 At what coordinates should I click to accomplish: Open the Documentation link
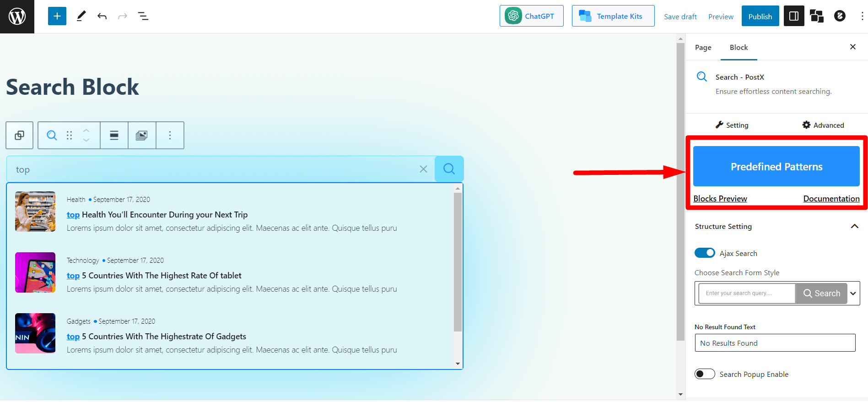point(831,199)
